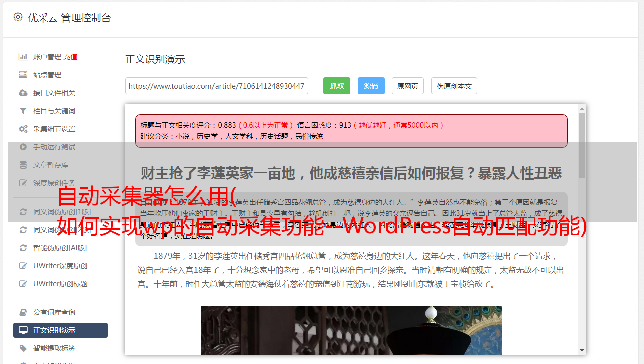The image size is (644, 364).
Task: Click the server icon for 站点管理
Action: click(23, 75)
